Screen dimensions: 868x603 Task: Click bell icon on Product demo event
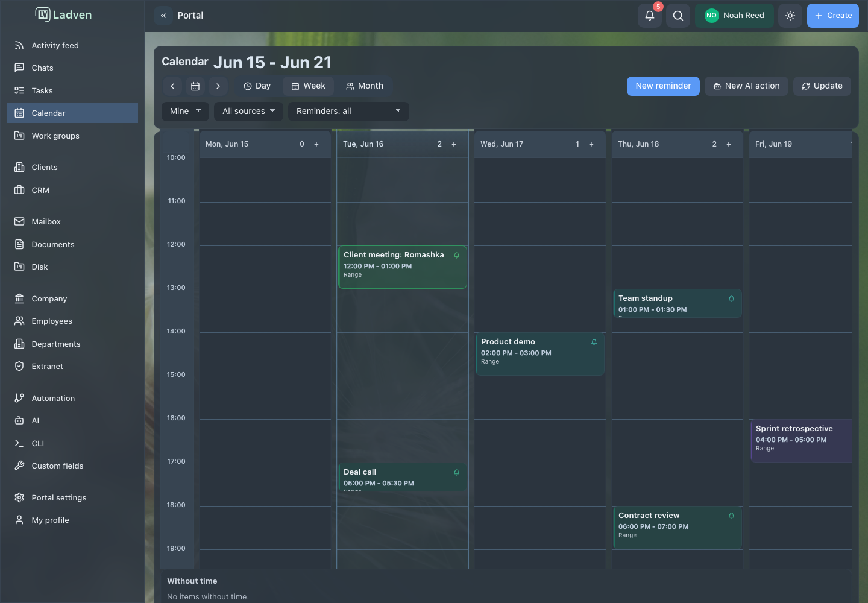[x=594, y=342]
